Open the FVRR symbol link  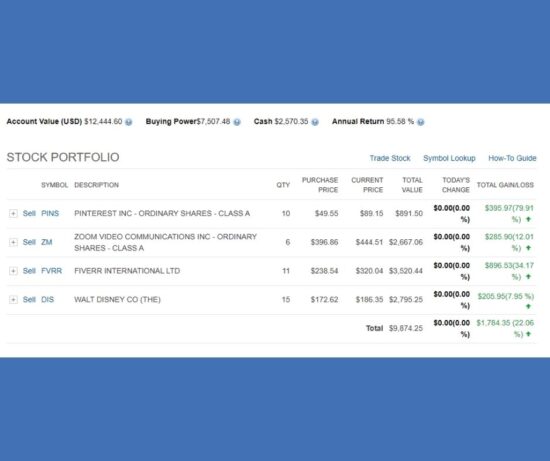point(52,271)
